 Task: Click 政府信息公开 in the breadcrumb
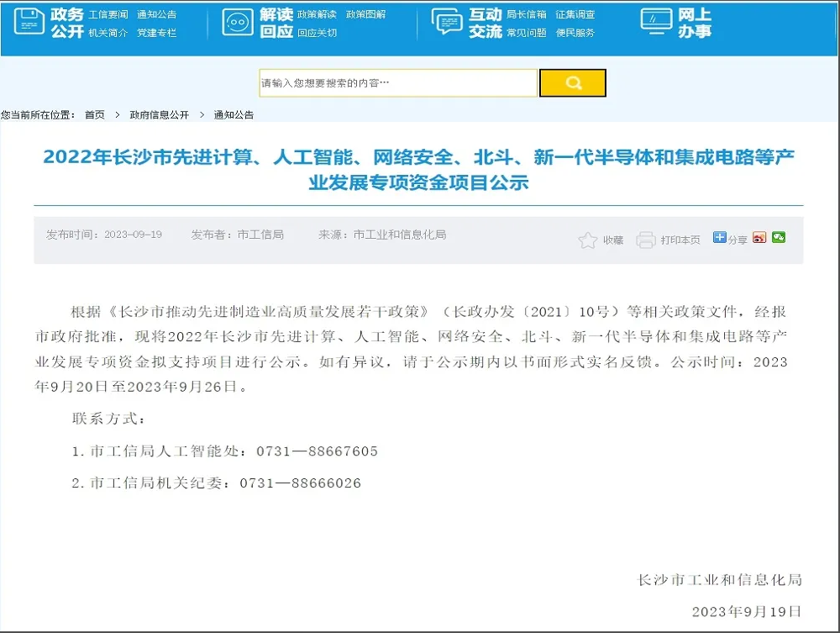pos(160,114)
